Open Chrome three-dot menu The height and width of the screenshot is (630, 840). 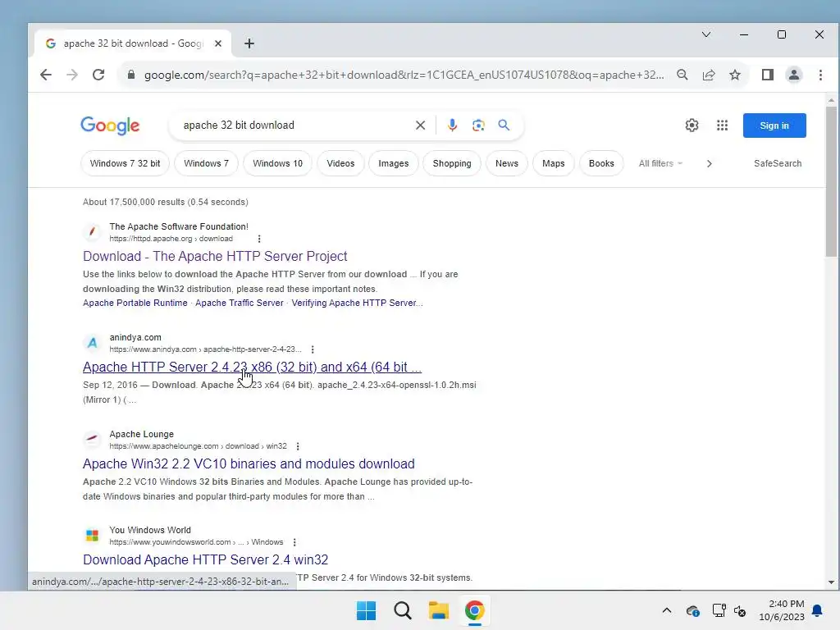tap(820, 75)
